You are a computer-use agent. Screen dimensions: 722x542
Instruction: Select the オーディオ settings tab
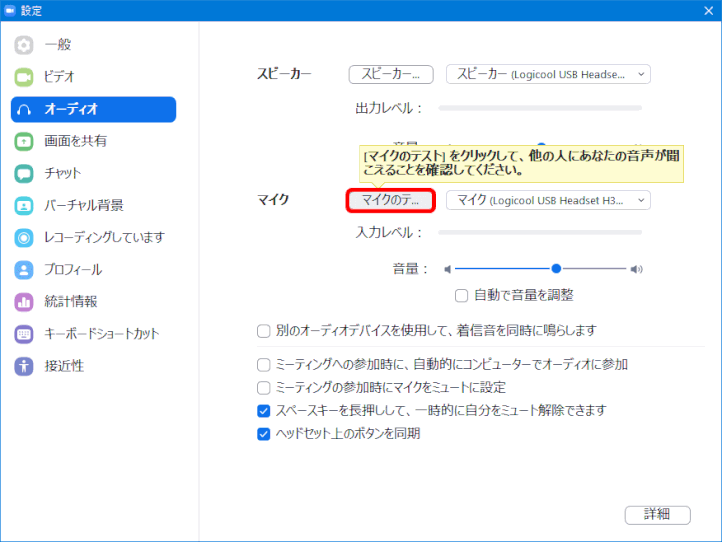(x=93, y=110)
